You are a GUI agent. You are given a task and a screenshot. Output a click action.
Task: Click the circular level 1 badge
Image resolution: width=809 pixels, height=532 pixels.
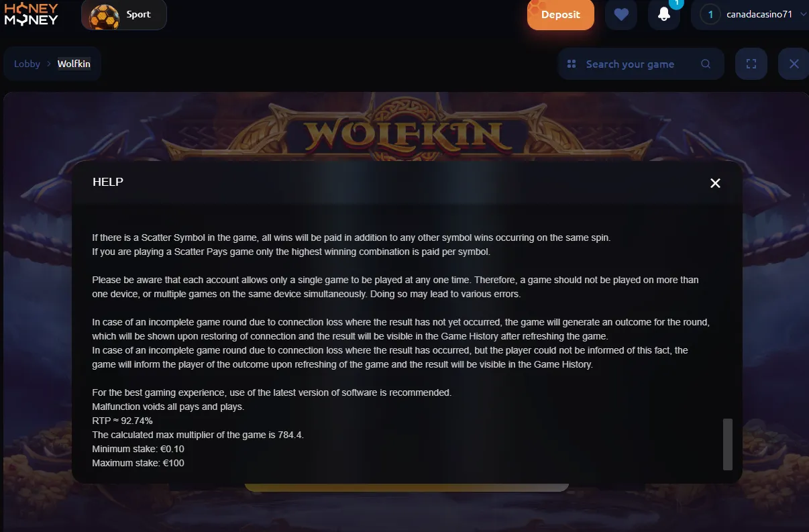(x=710, y=15)
